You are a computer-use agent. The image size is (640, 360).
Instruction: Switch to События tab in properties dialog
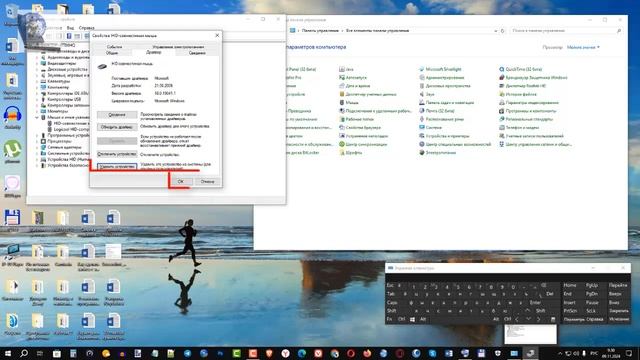114,47
